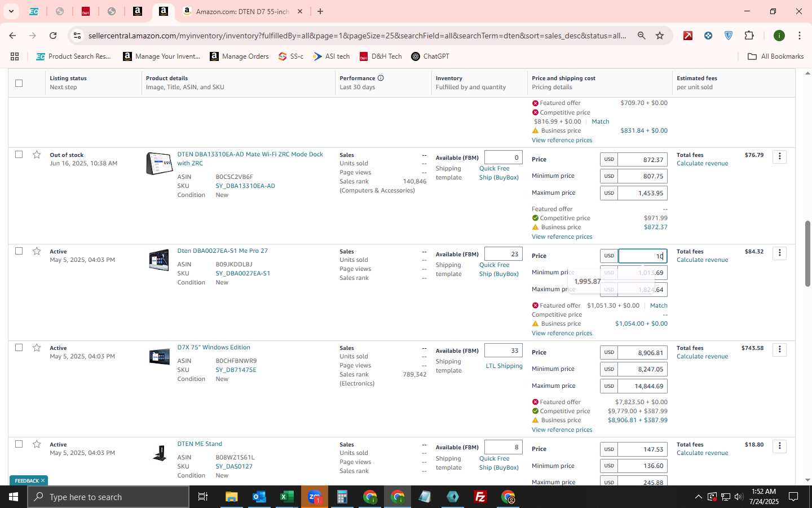Check the Dten Me Pro 27 row checkbox
The image size is (812, 508).
click(x=19, y=251)
